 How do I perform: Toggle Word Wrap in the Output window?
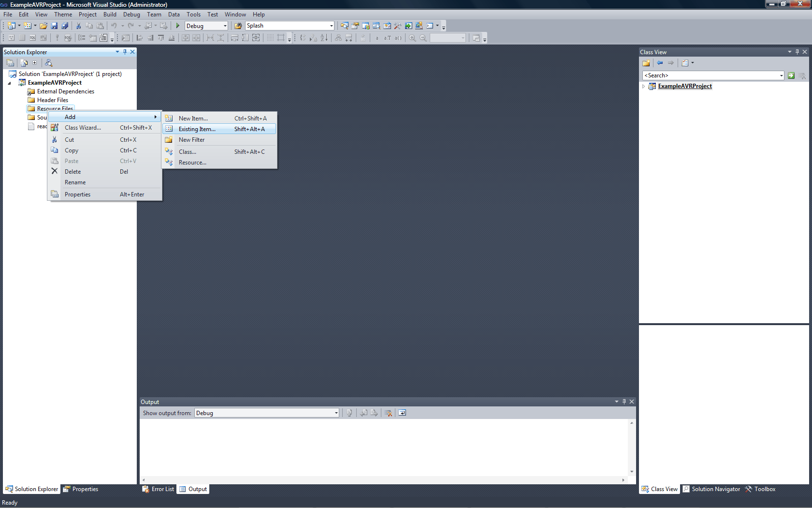(x=402, y=413)
